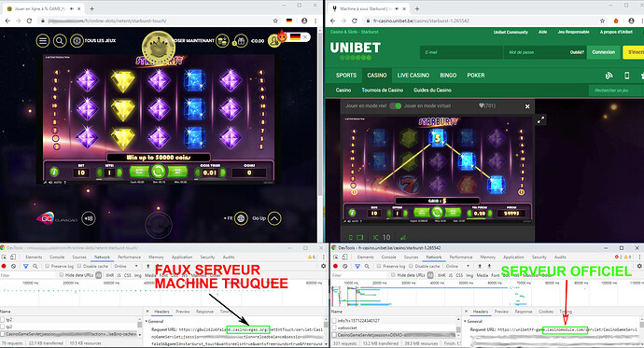Screen dimensions: 644x348
Task: Open Tournois de Casino link
Action: click(383, 90)
